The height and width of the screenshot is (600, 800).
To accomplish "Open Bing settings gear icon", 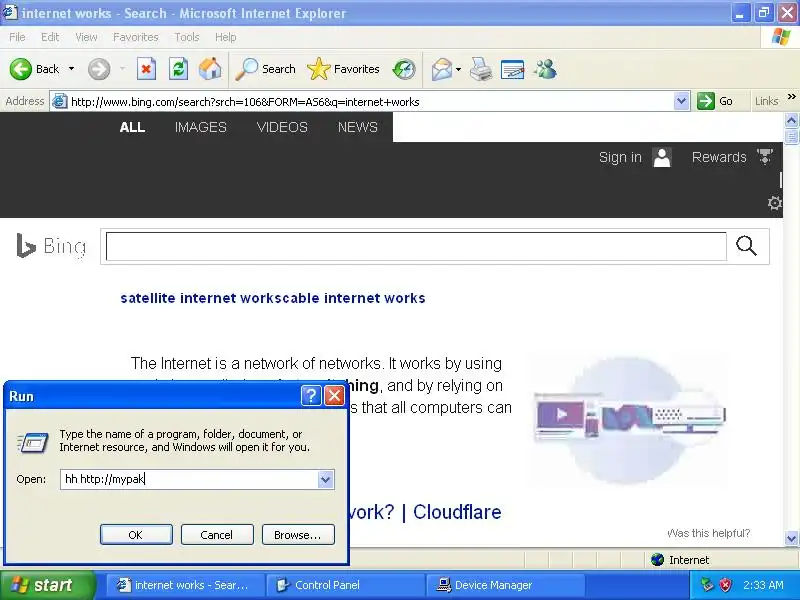I will 774,203.
